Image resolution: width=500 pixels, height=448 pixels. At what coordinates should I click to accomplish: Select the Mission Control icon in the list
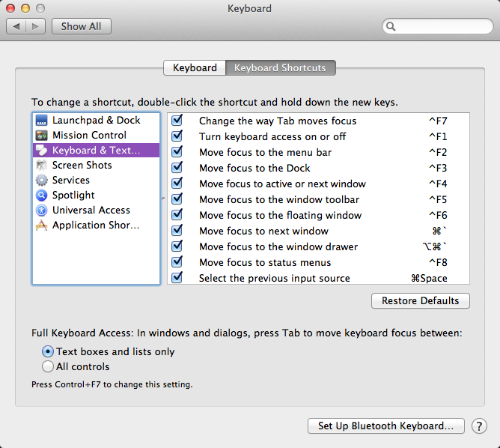(x=41, y=136)
